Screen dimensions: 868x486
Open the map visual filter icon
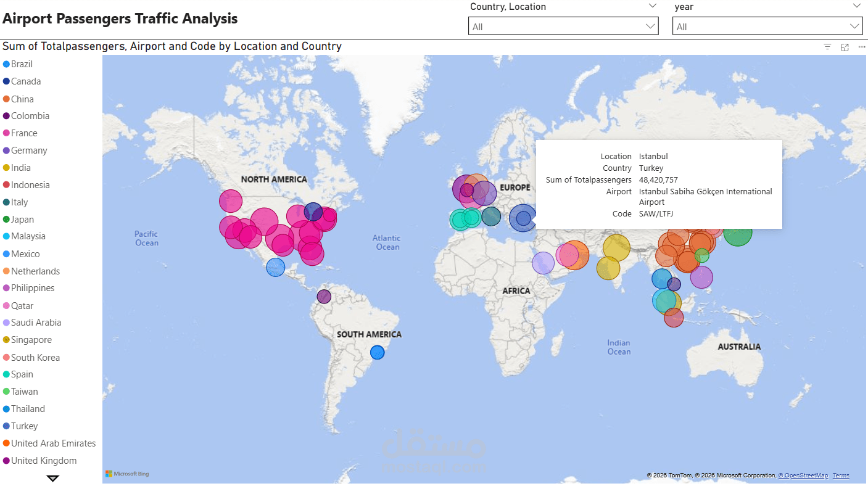pos(827,47)
